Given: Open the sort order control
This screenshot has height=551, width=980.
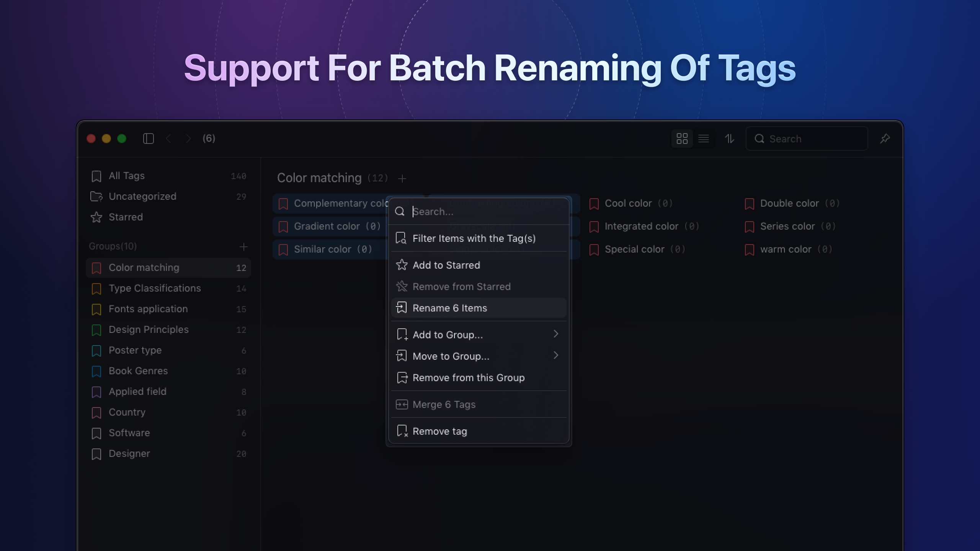Looking at the screenshot, I should click(x=730, y=139).
